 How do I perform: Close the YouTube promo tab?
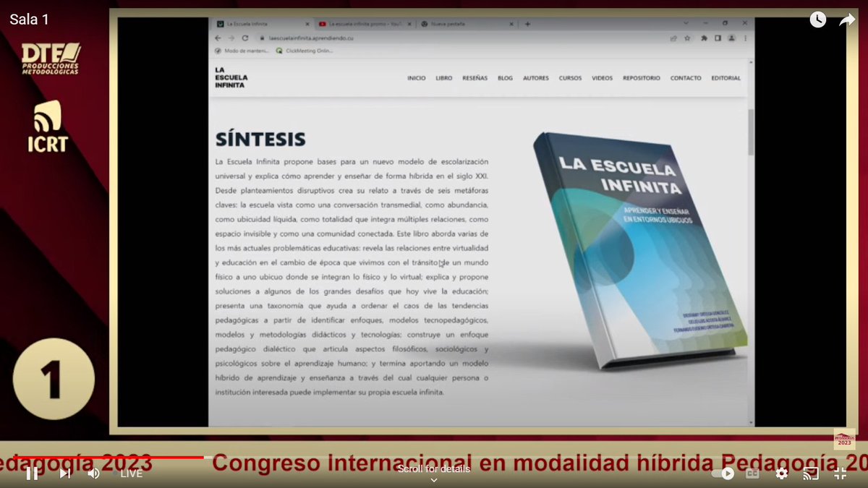(x=410, y=24)
